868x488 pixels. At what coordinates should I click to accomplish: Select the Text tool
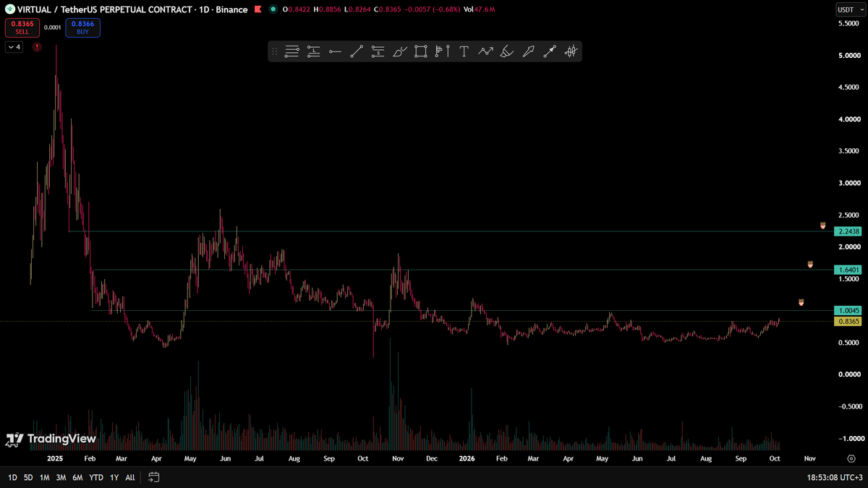[464, 51]
